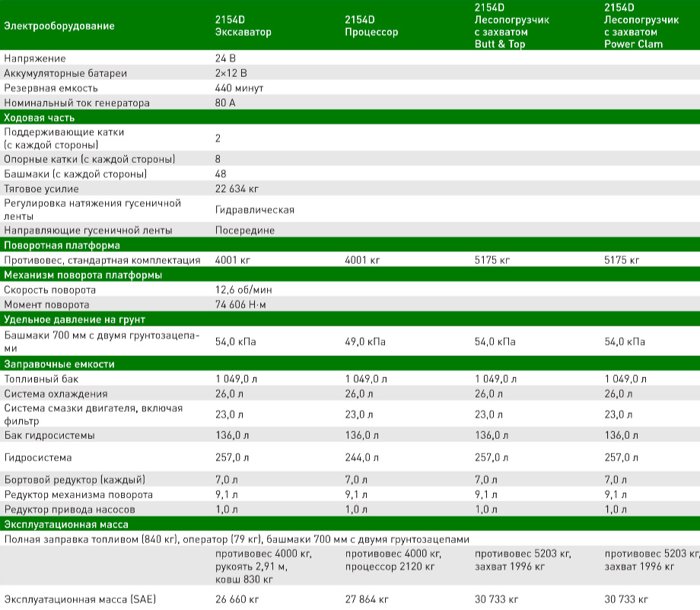This screenshot has height=610, width=700.
Task: Click the "74 606 Н·м" value
Action: point(240,305)
